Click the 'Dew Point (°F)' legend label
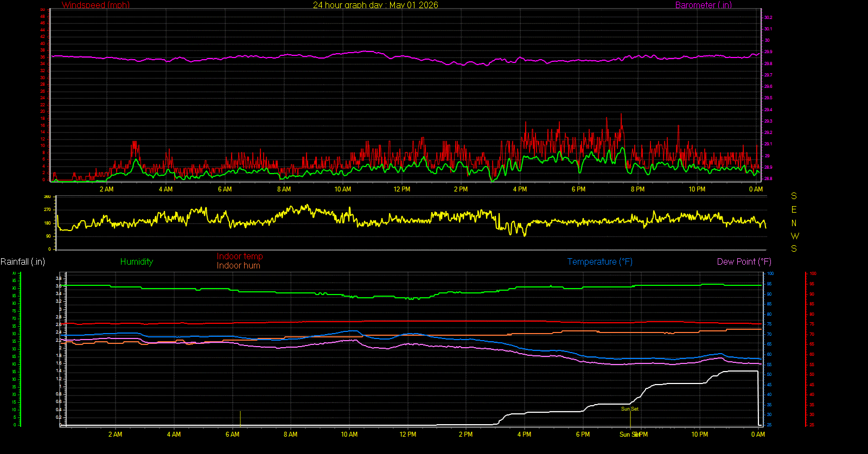This screenshot has width=868, height=454. click(x=744, y=261)
